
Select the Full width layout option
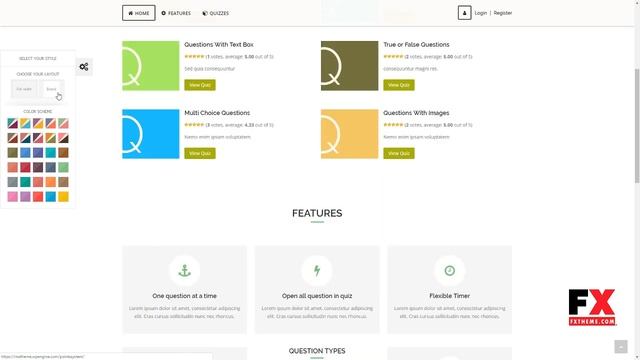click(x=24, y=89)
